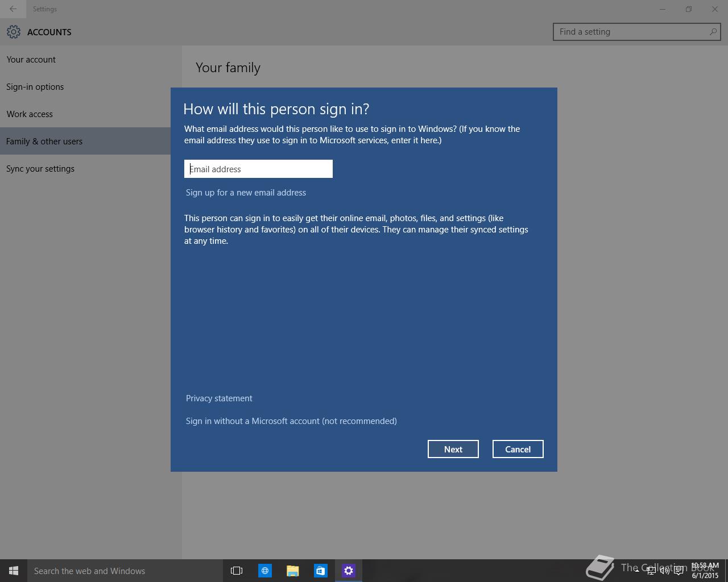Viewport: 728px width, 582px height.
Task: Cancel the sign-in dialog
Action: 518,449
